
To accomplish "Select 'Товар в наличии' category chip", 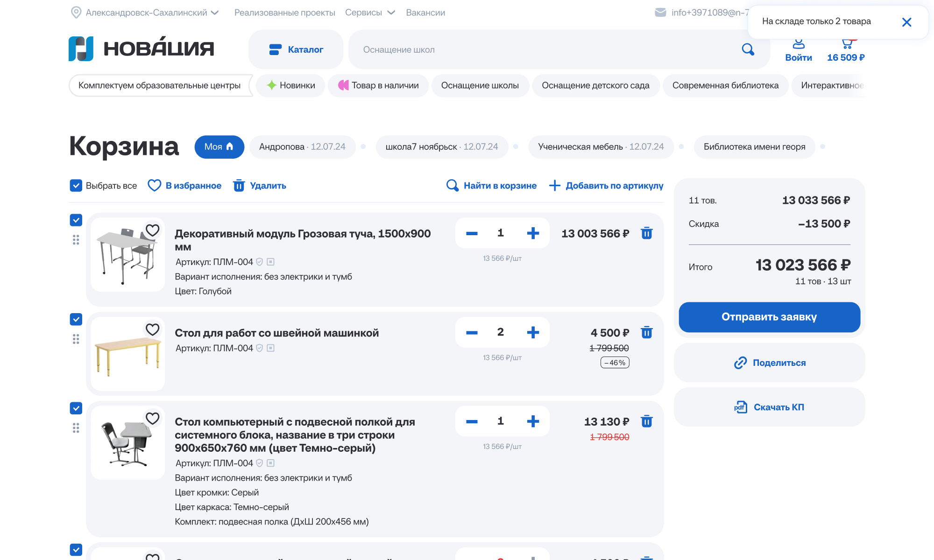I will 378,85.
